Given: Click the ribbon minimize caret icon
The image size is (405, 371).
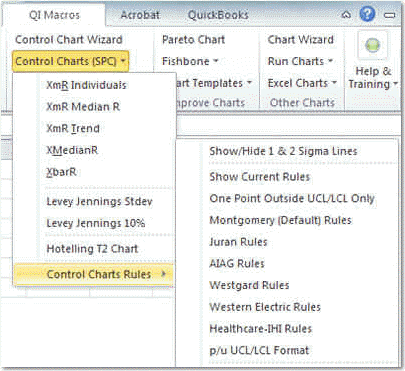Looking at the screenshot, I should click(346, 15).
